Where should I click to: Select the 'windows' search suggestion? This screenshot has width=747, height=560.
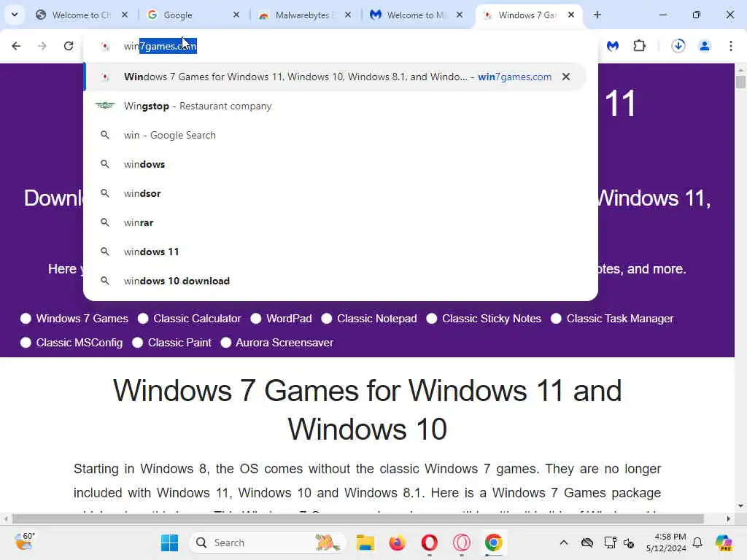coord(334,164)
